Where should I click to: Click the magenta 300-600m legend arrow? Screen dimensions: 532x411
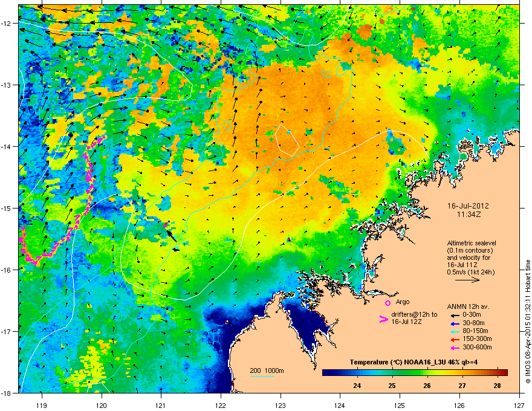coord(455,348)
